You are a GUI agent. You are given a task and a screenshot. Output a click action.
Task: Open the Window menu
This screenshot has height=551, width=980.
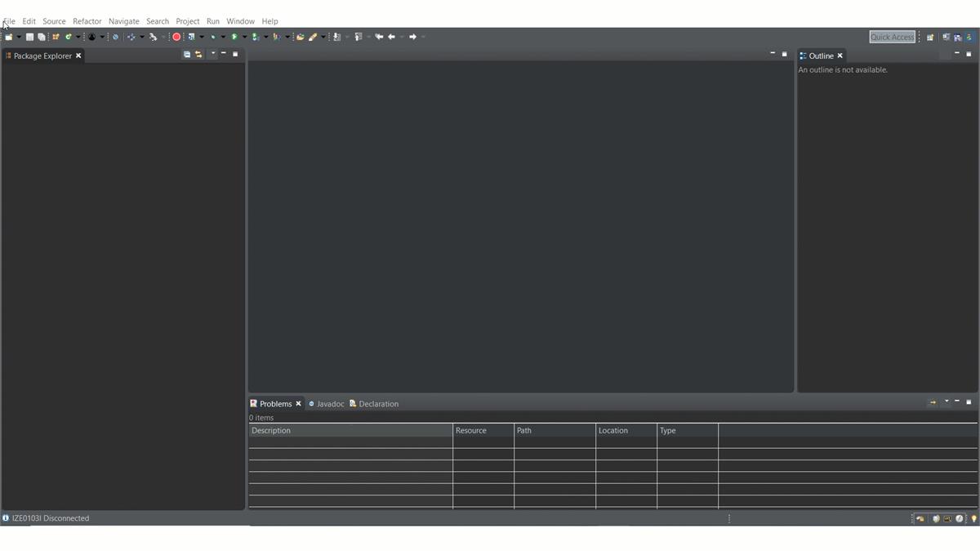(240, 20)
